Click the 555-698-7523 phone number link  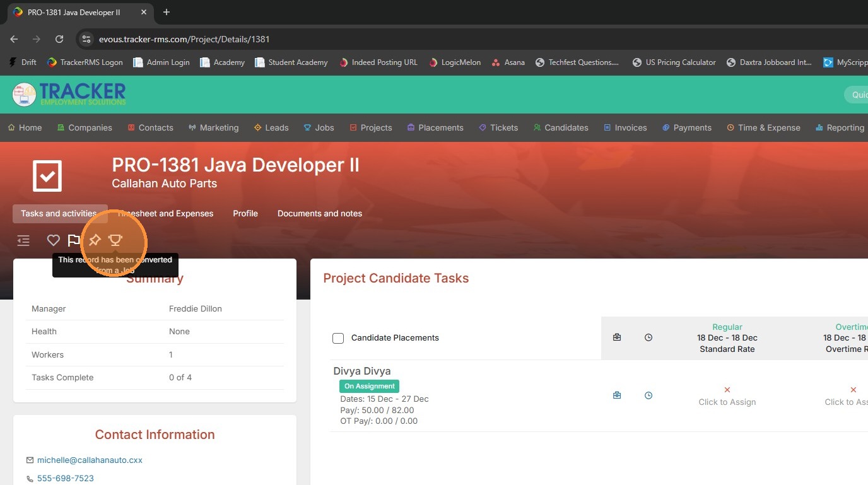[66, 478]
